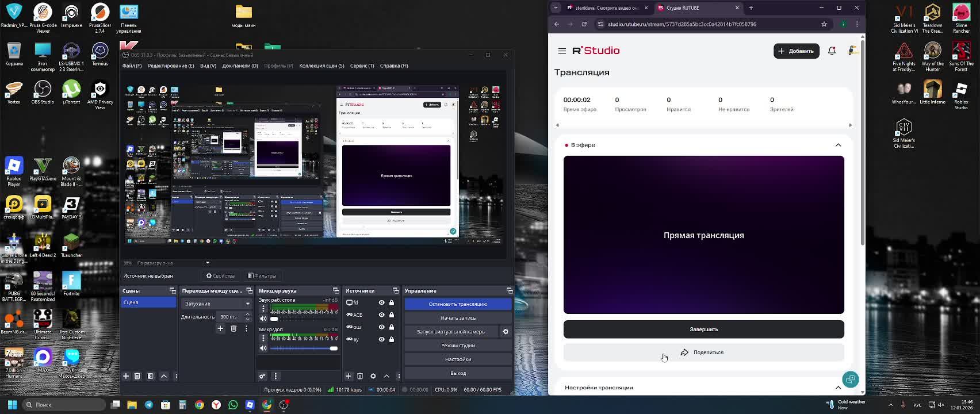Open OBS Studio desktop shortcut
The image size is (980, 414).
point(43,92)
